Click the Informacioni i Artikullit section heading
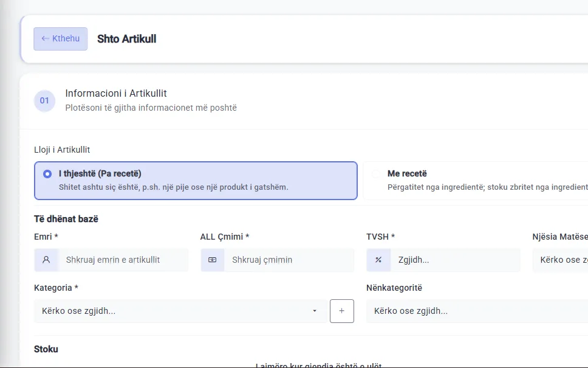Image resolution: width=588 pixels, height=368 pixels. 116,93
